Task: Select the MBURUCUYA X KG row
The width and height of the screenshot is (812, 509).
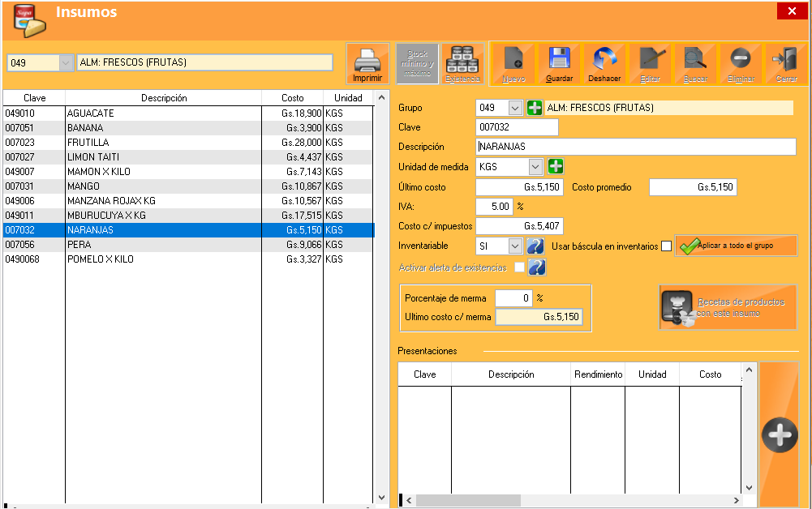Action: (x=187, y=215)
